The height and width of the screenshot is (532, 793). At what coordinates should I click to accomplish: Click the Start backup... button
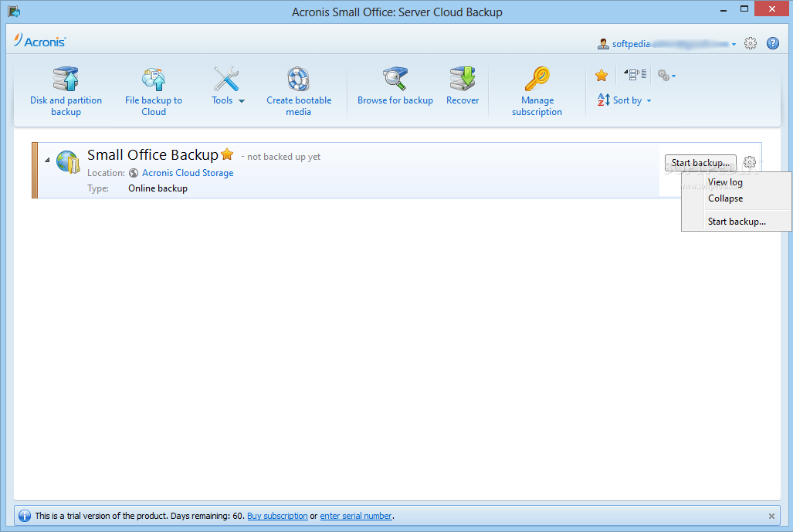[700, 162]
